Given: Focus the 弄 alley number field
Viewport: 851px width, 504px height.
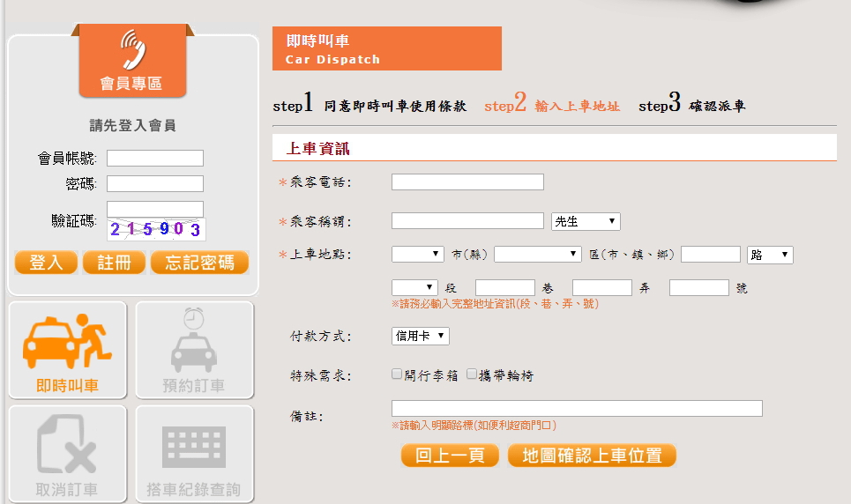Looking at the screenshot, I should (x=602, y=287).
